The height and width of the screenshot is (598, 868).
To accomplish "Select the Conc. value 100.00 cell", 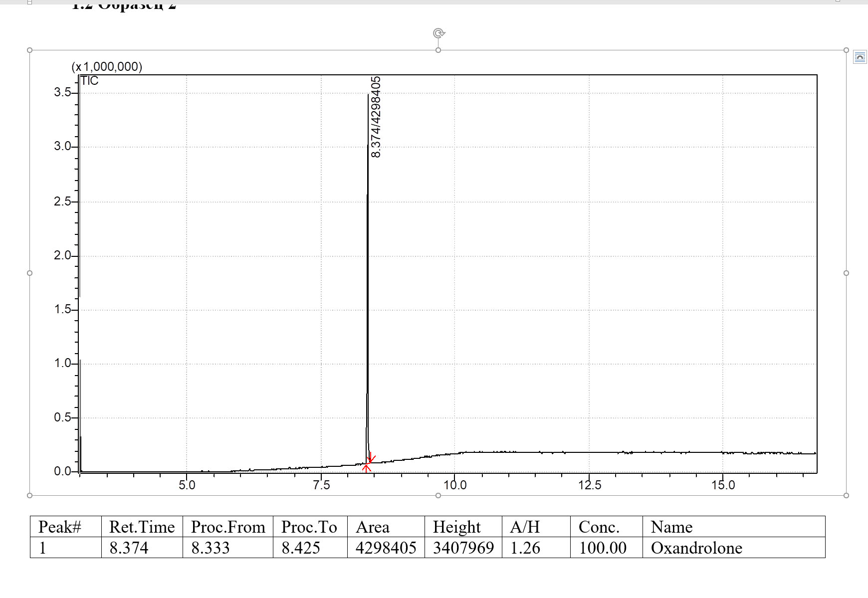I will click(x=603, y=548).
